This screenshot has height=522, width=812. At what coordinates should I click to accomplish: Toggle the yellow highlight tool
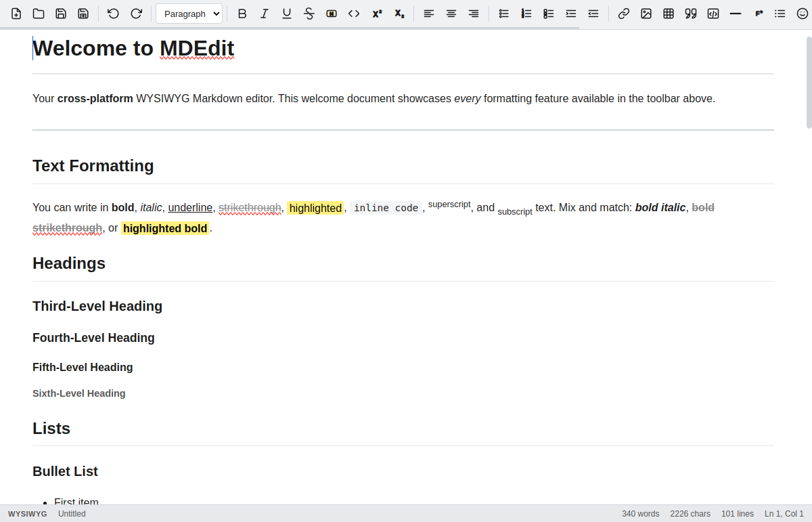coord(332,14)
